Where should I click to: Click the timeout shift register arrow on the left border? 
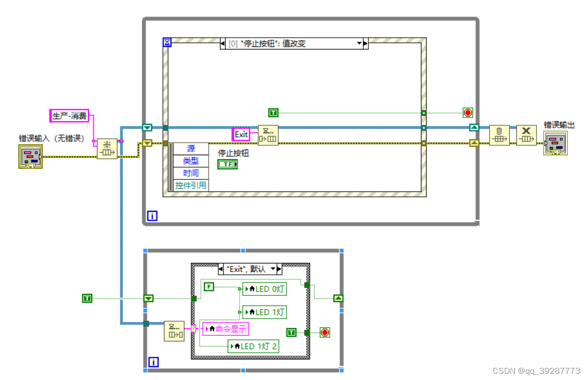[x=147, y=128]
